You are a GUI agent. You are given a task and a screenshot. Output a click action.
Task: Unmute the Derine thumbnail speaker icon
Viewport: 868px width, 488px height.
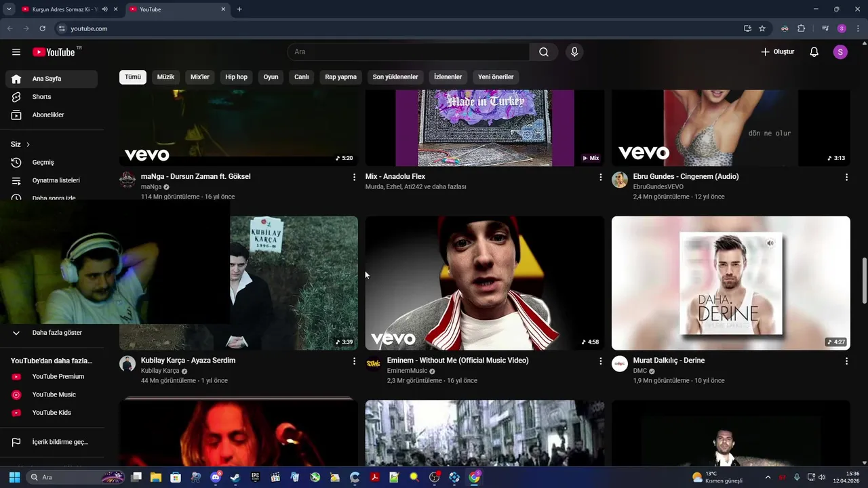(x=770, y=243)
